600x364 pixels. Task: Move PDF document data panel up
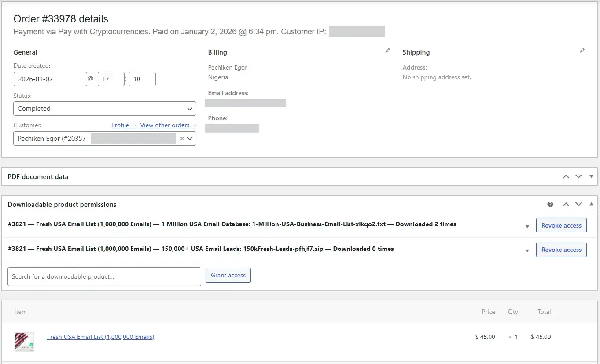point(566,176)
